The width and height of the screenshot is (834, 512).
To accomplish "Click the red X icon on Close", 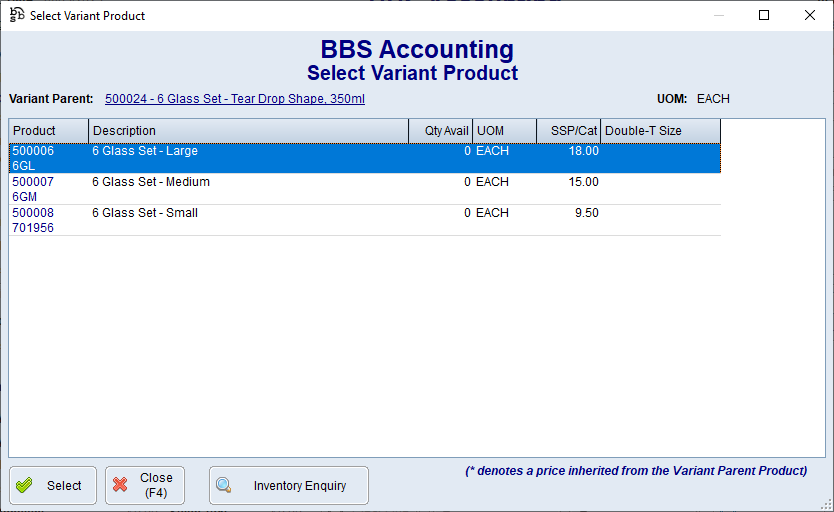I will 120,486.
